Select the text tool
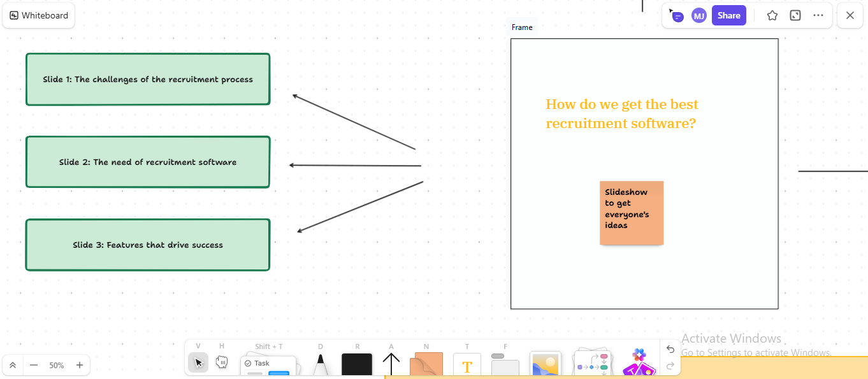 click(x=467, y=365)
